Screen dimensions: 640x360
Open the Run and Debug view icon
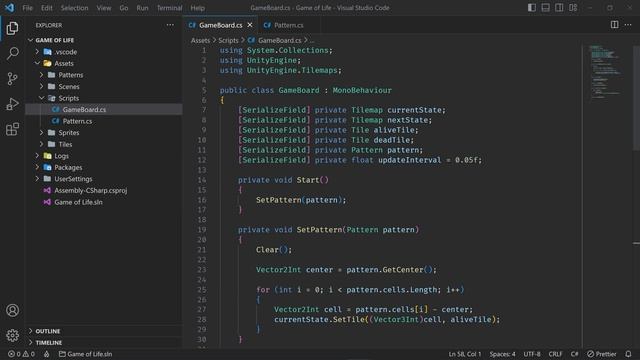12,104
